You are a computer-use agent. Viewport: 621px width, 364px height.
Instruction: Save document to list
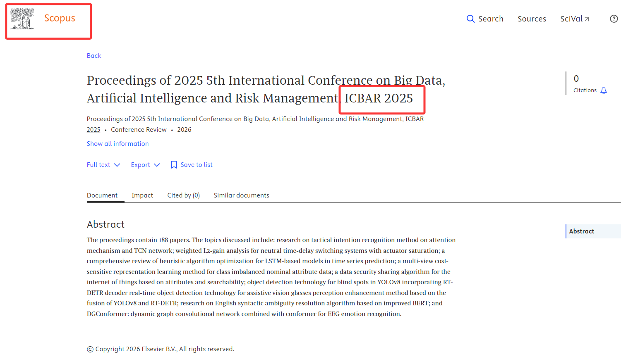click(x=192, y=165)
